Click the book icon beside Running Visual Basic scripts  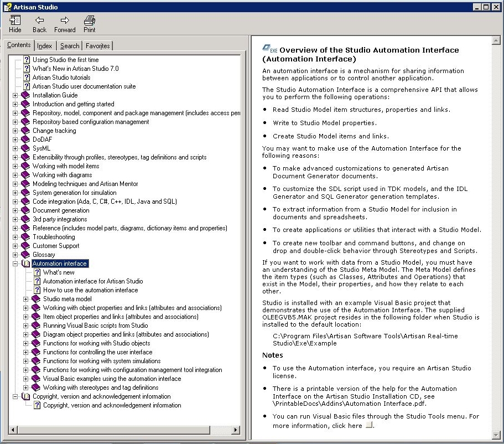tap(36, 326)
